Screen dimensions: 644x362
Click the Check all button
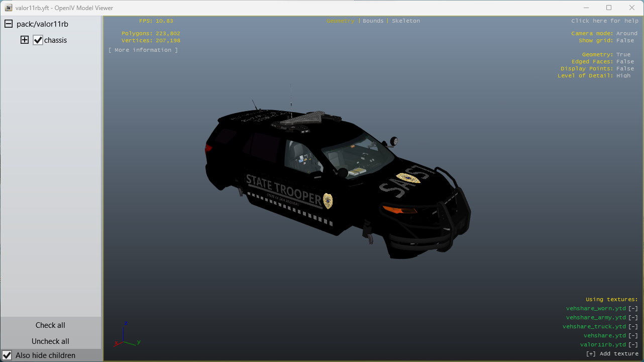[x=50, y=325]
